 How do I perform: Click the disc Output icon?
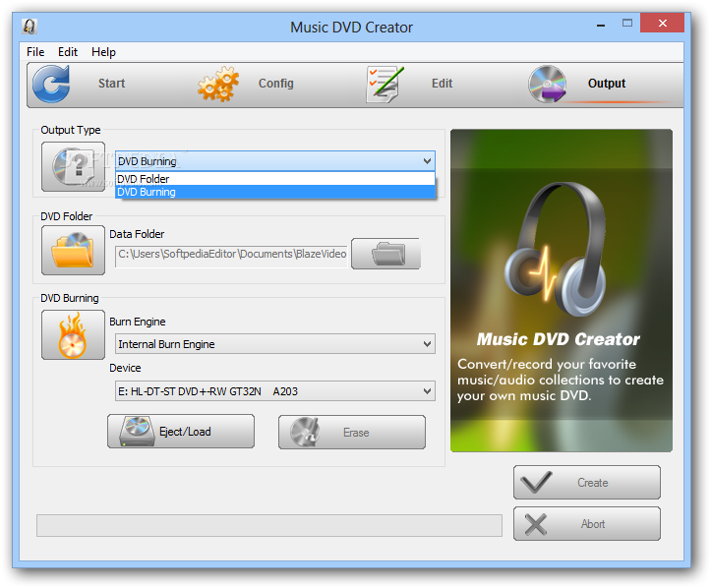(548, 84)
